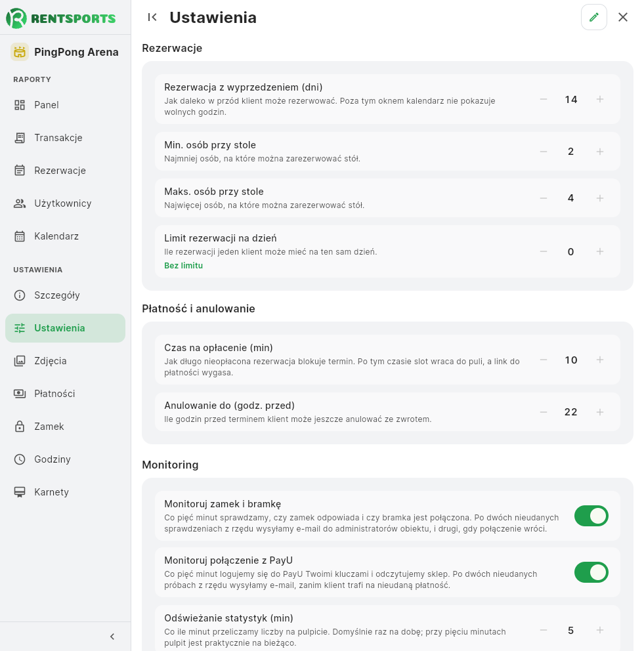Increase Odświeżanie statystyk minutes
Viewport: 644px width, 651px height.
tap(600, 630)
